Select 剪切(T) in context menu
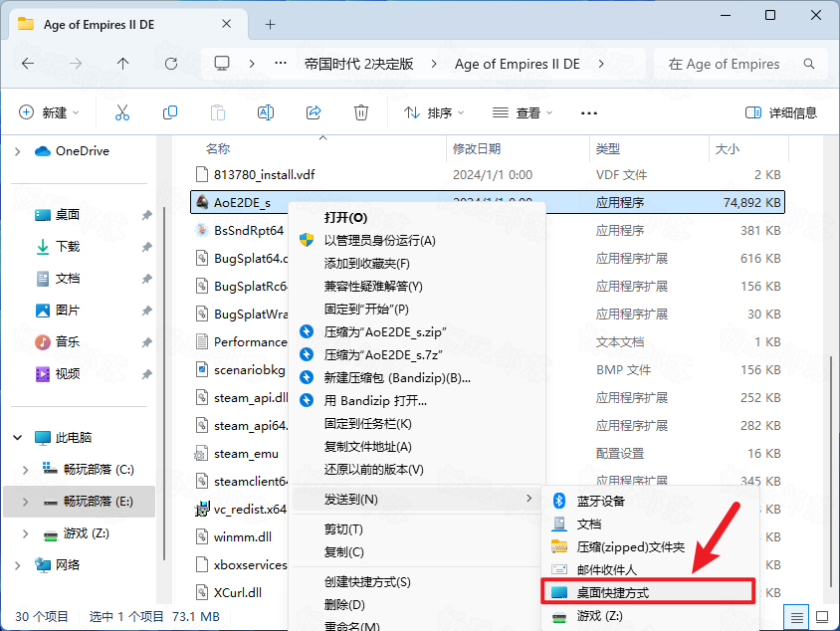 (417, 529)
